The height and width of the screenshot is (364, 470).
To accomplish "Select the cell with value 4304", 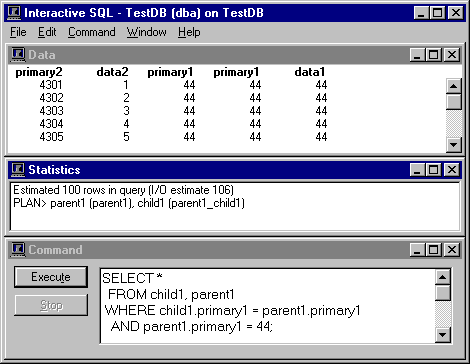I will 51,124.
